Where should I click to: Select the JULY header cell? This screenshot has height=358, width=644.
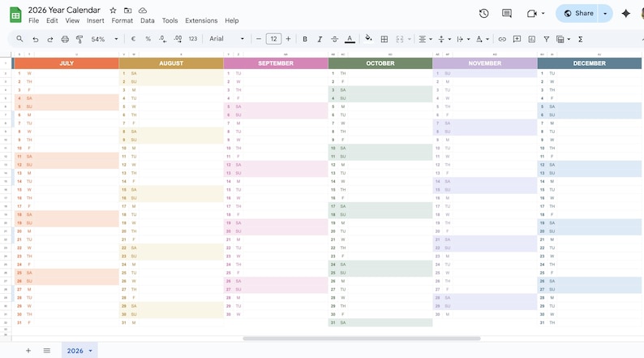tap(67, 63)
